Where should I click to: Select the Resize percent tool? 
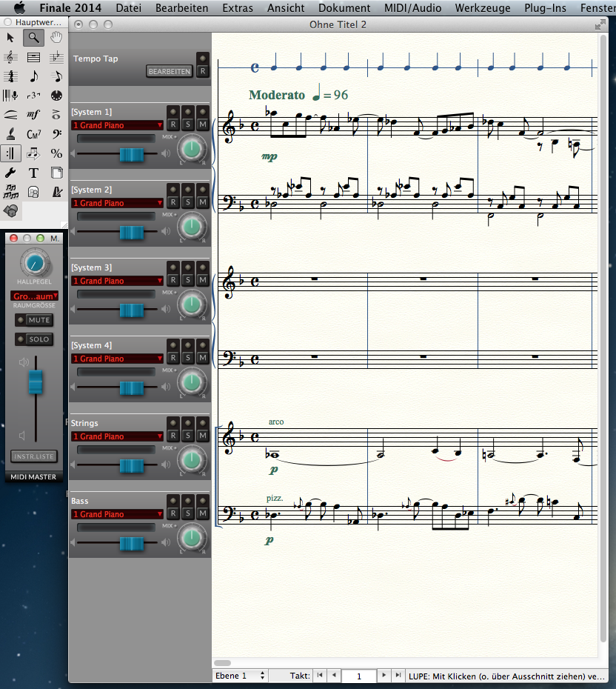click(x=56, y=153)
